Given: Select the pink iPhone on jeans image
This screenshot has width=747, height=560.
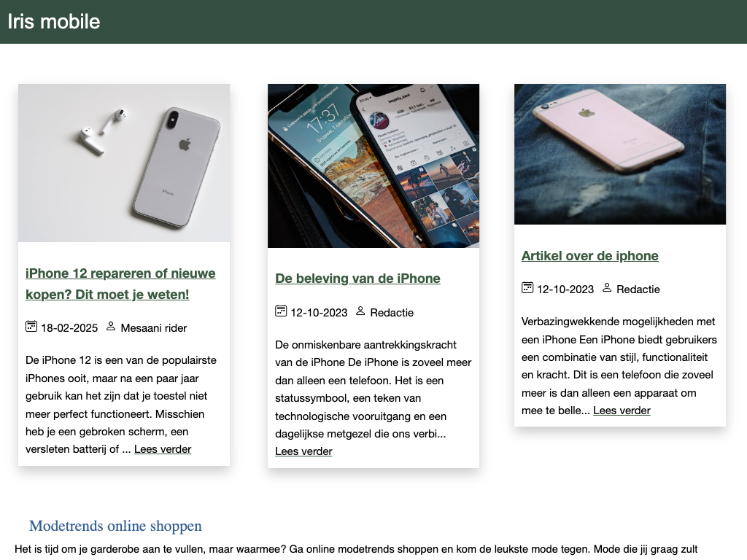Looking at the screenshot, I should 620,154.
